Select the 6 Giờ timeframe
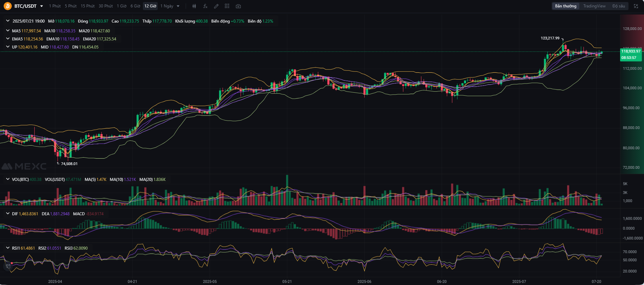This screenshot has width=644, height=285. 135,6
